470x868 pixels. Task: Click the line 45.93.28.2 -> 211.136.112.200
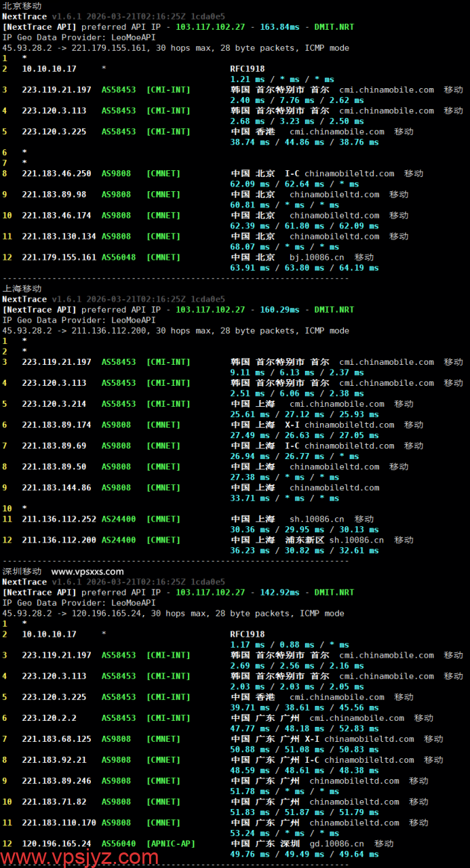(x=176, y=331)
